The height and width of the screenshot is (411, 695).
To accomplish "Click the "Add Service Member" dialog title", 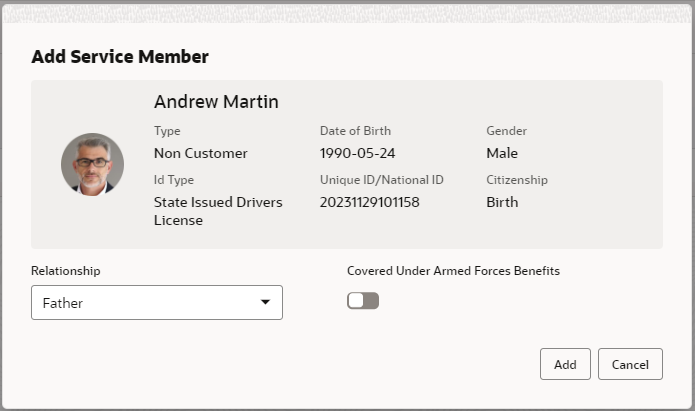I will tap(120, 57).
